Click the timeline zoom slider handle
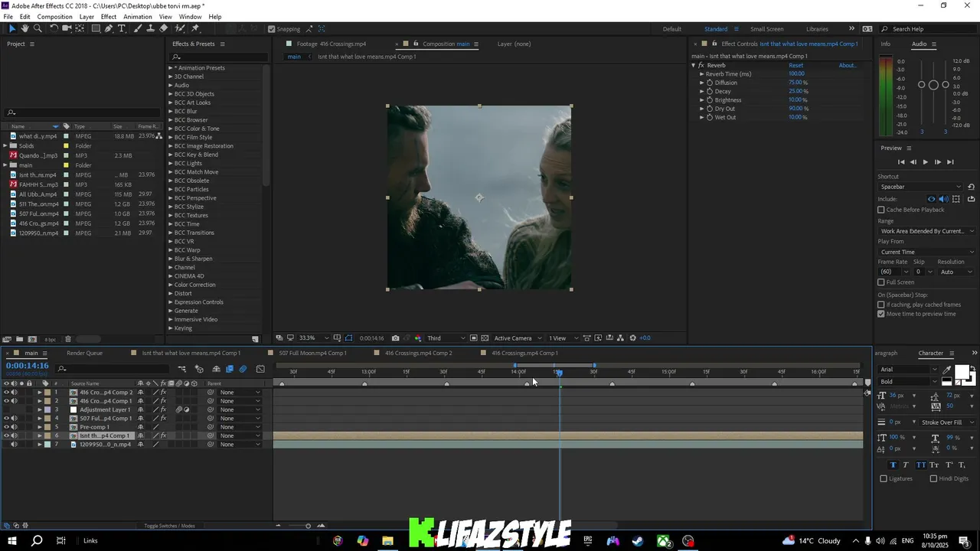 308,526
